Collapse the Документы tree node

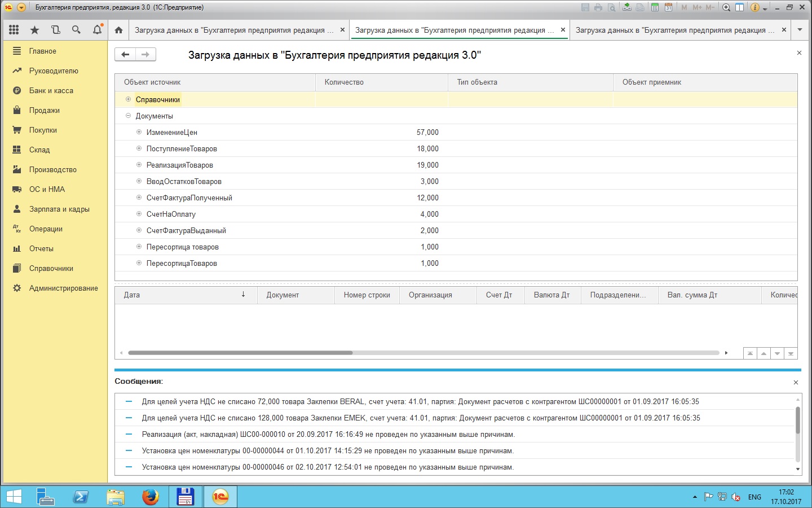[x=128, y=116]
